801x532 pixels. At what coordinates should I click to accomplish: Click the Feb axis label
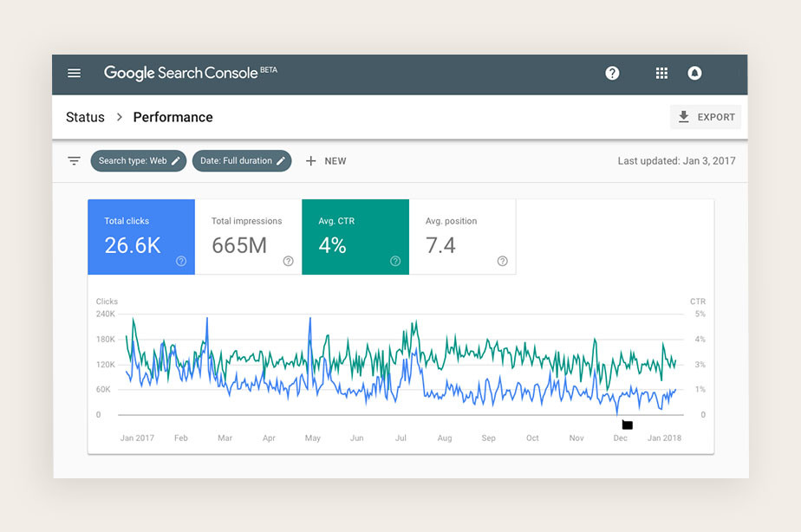[x=181, y=438]
